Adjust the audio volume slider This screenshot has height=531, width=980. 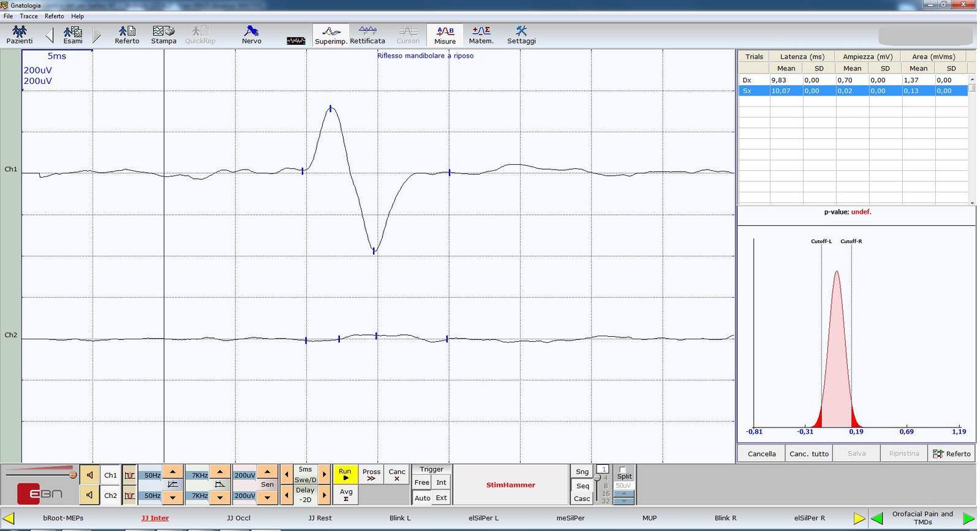[x=73, y=475]
